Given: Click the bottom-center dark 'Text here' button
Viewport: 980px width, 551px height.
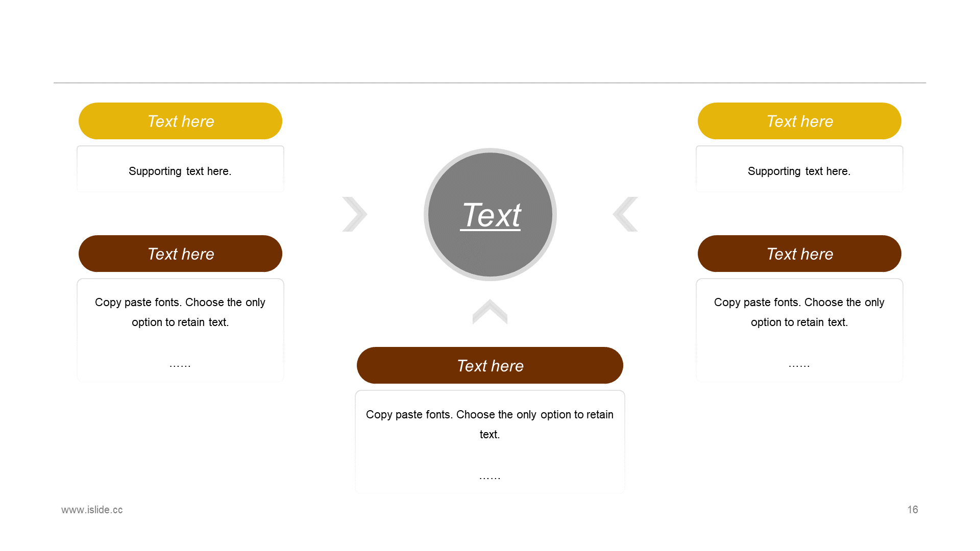Looking at the screenshot, I should [489, 365].
